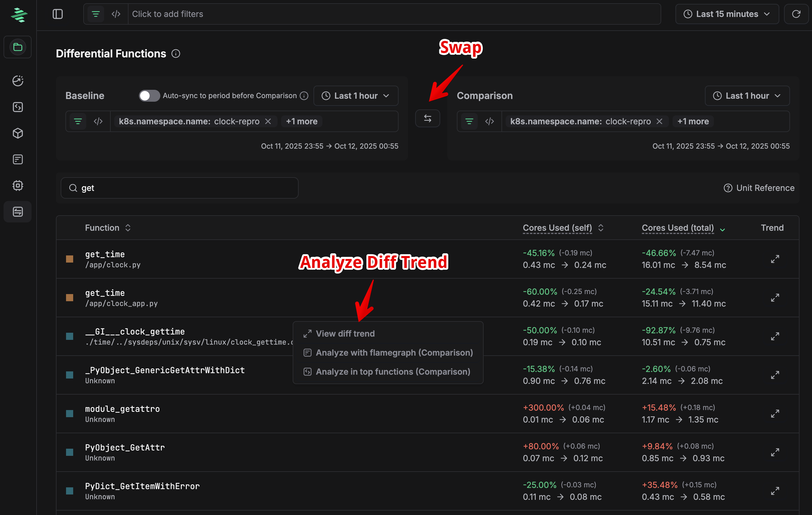
Task: Switch Baseline filter to code editor mode
Action: pos(98,121)
